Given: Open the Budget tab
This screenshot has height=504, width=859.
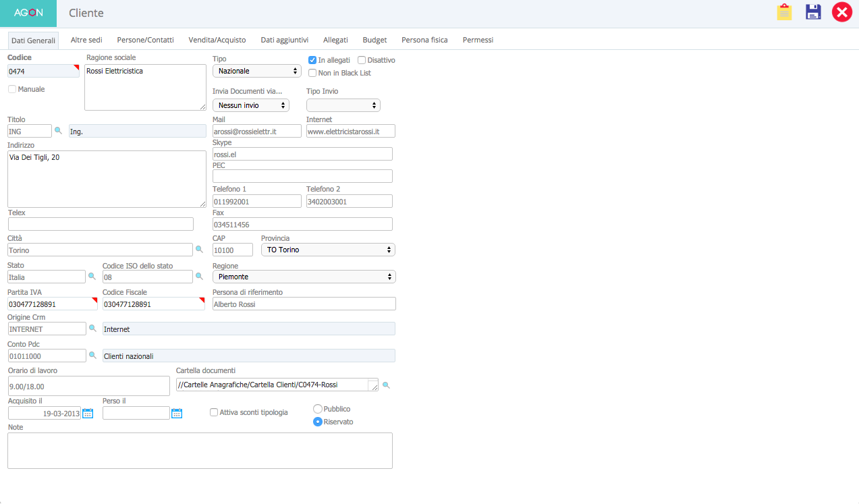Looking at the screenshot, I should 375,40.
